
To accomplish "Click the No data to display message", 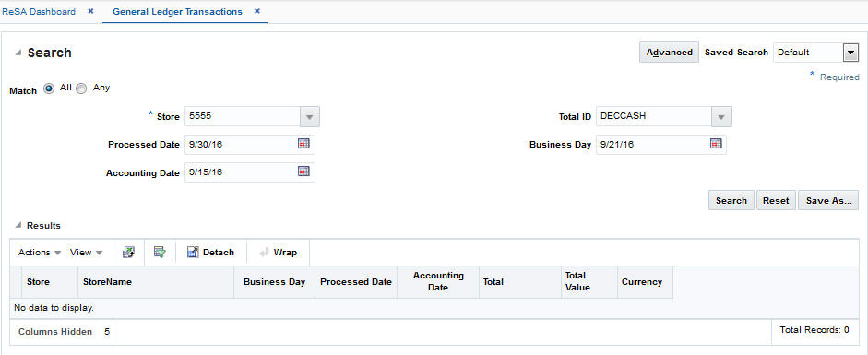I will tap(54, 308).
